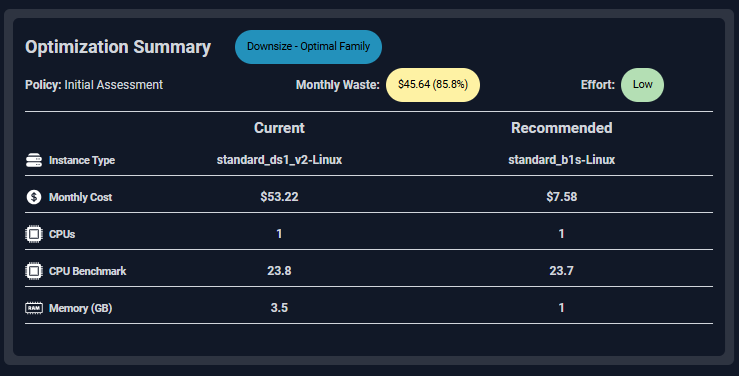Viewport: 739px width, 376px height.
Task: Click the standard_ds1_v2-Linux instance value
Action: tap(279, 160)
